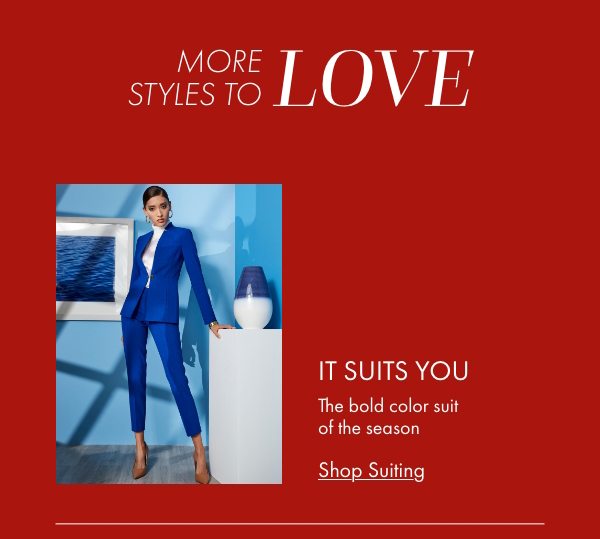
Task: Click the model's blue trousers
Action: (x=160, y=377)
